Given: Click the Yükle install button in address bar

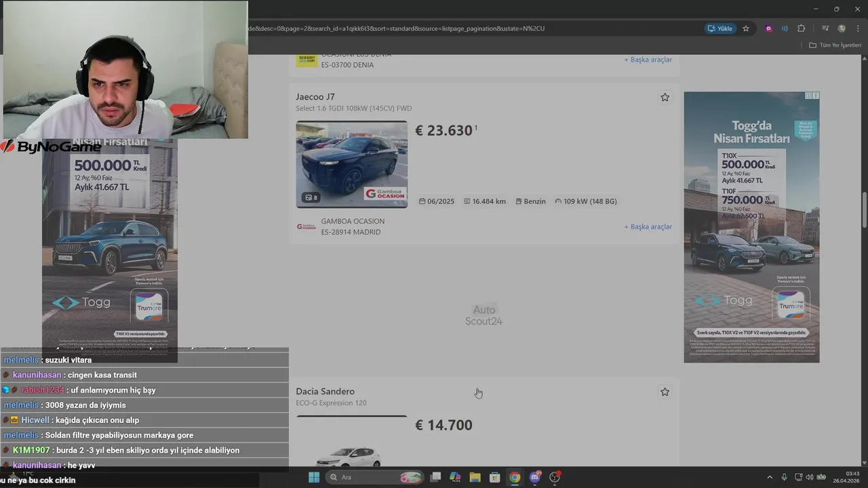Looking at the screenshot, I should point(719,28).
